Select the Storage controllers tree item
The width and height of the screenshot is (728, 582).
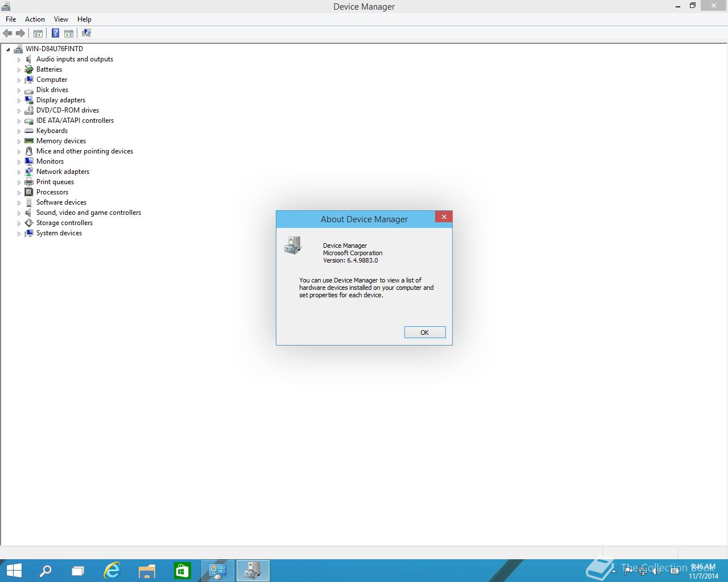[x=64, y=223]
